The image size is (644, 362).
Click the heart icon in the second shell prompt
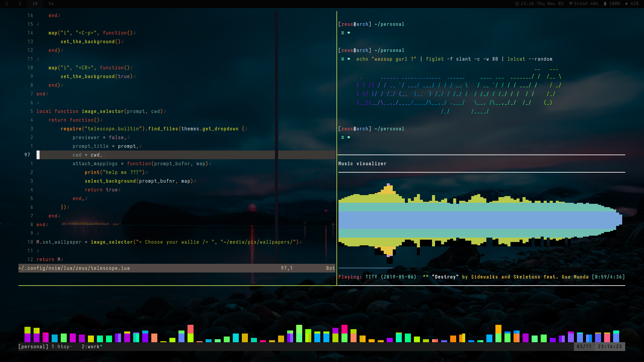[348, 59]
